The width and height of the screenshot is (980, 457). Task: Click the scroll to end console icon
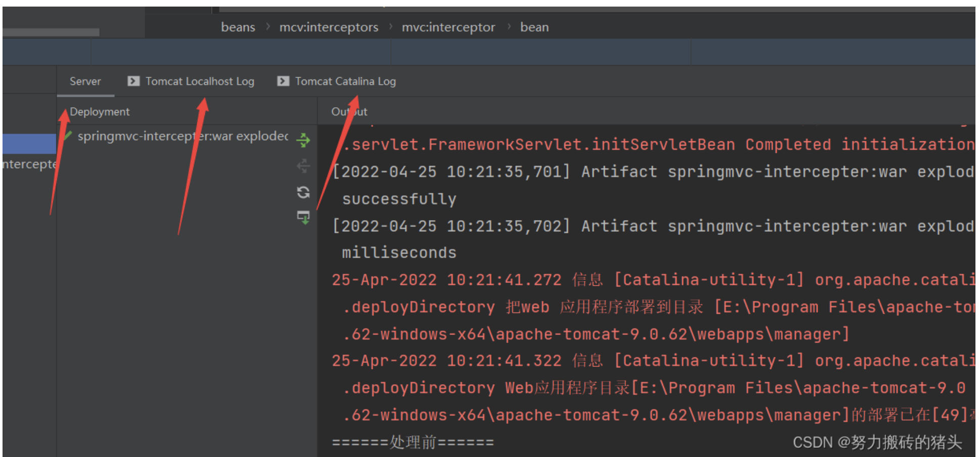[x=303, y=218]
